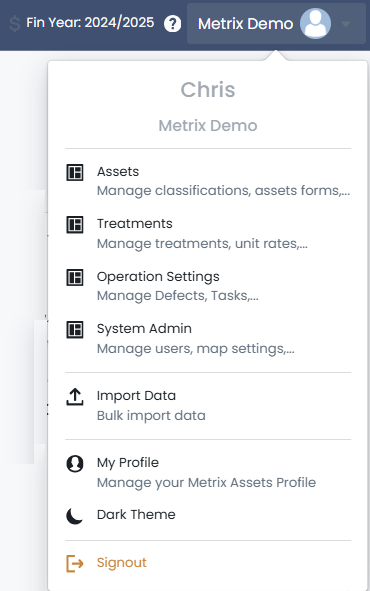370x591 pixels.
Task: Click the Import Data upload icon
Action: point(75,397)
